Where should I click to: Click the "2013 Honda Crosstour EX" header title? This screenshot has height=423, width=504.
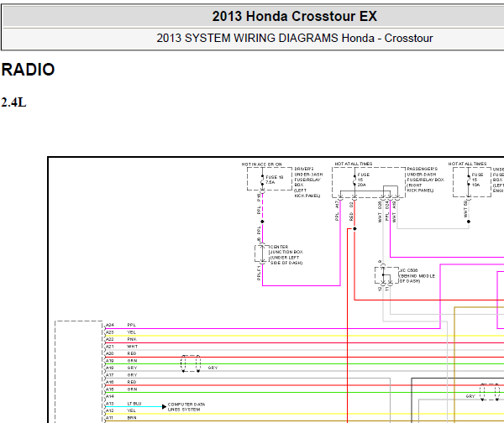(x=294, y=16)
